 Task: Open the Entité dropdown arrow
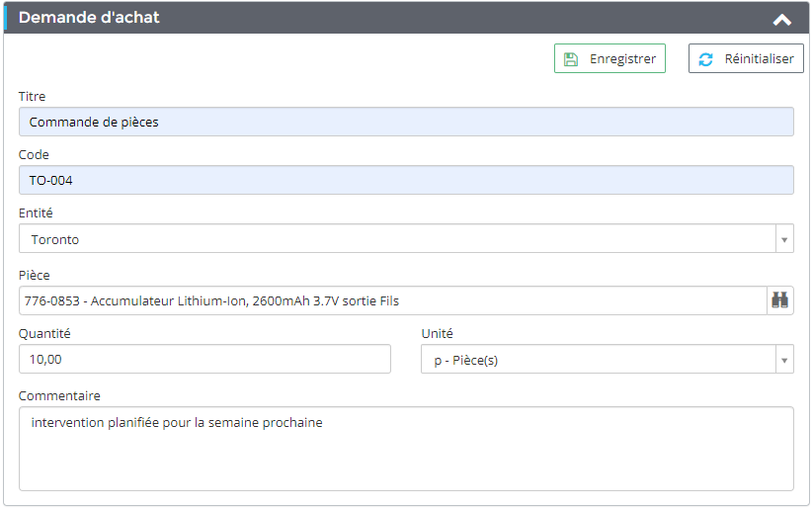[x=783, y=239]
